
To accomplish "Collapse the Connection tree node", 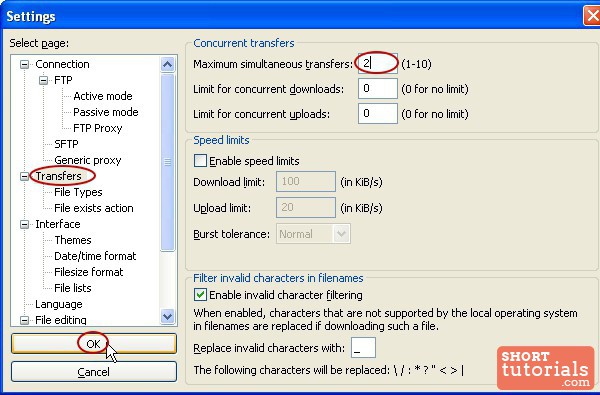I will (24, 64).
